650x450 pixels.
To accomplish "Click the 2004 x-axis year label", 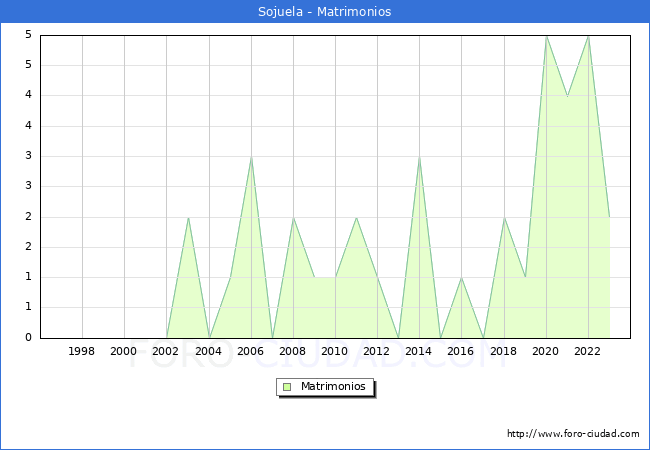I will coord(209,351).
